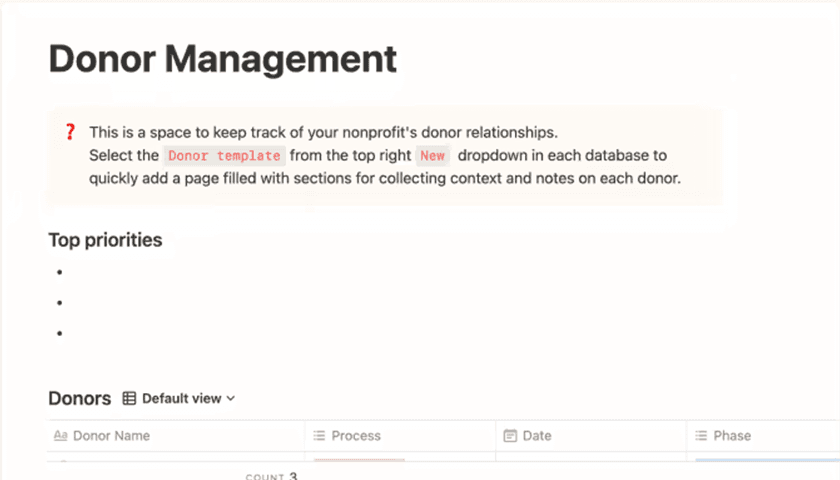Click the Aa text icon in Donor Name header

(60, 436)
